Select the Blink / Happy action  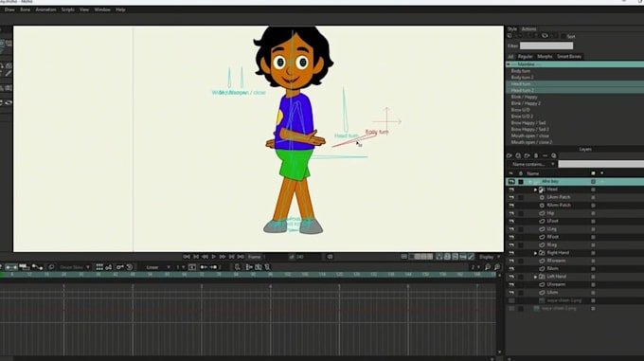(524, 97)
